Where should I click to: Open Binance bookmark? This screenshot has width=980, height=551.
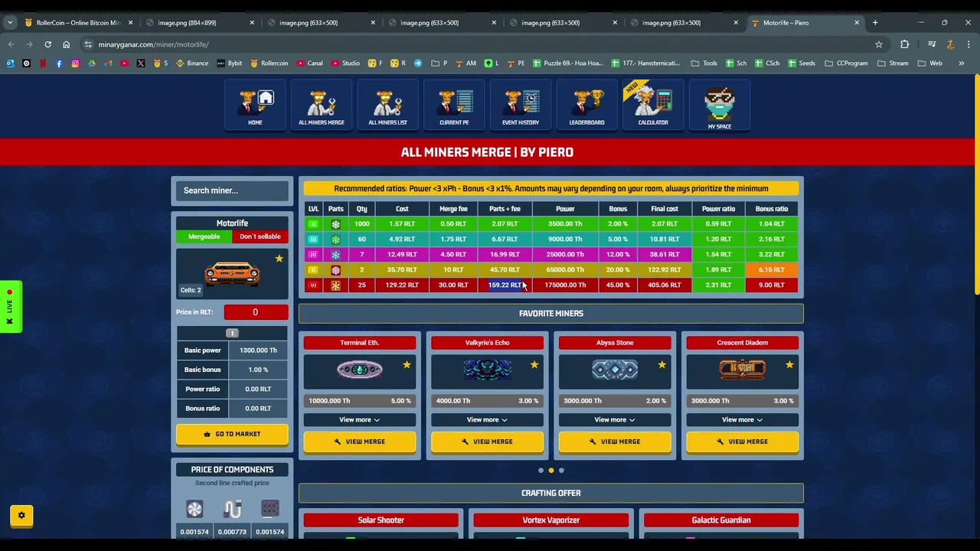[192, 64]
